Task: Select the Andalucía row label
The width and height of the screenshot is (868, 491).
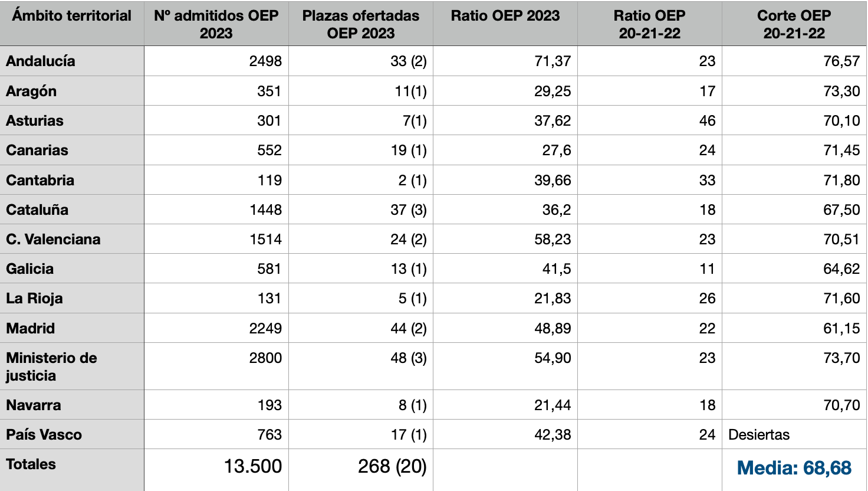Action: [x=41, y=61]
